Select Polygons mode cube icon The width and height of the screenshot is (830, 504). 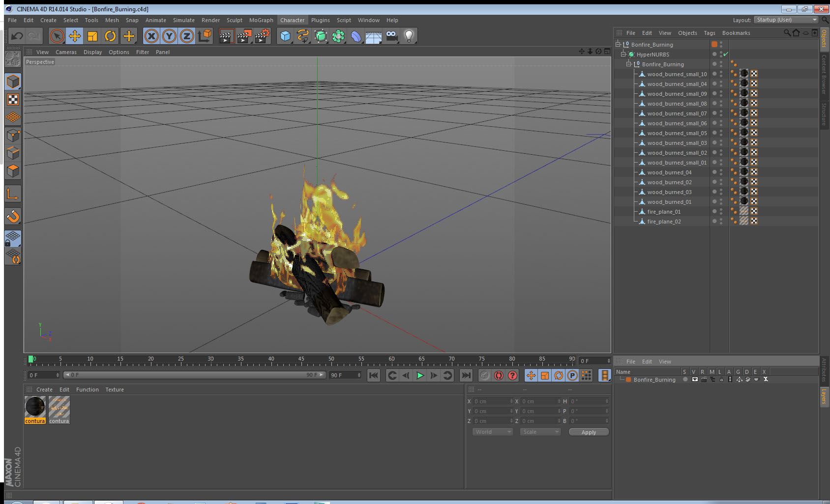click(x=13, y=171)
